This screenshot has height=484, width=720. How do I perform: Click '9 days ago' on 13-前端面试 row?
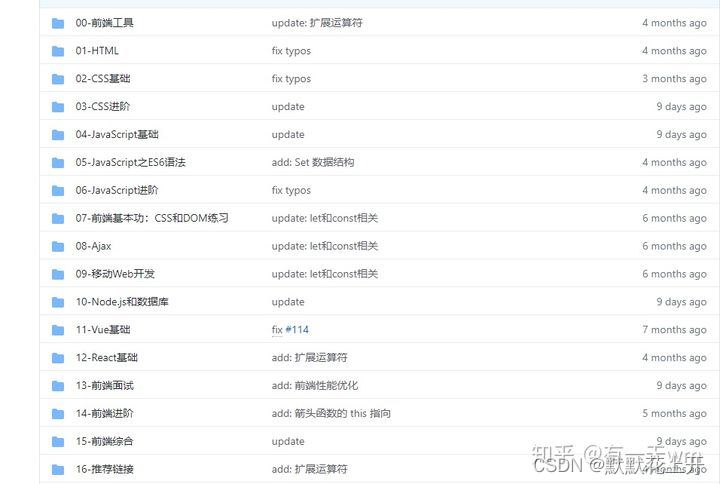(681, 386)
